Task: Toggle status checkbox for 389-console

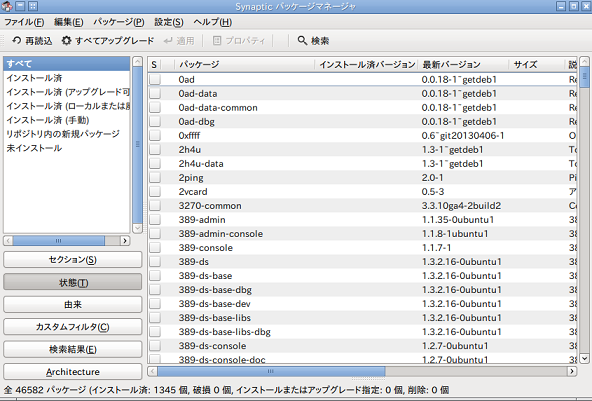Action: tap(155, 248)
